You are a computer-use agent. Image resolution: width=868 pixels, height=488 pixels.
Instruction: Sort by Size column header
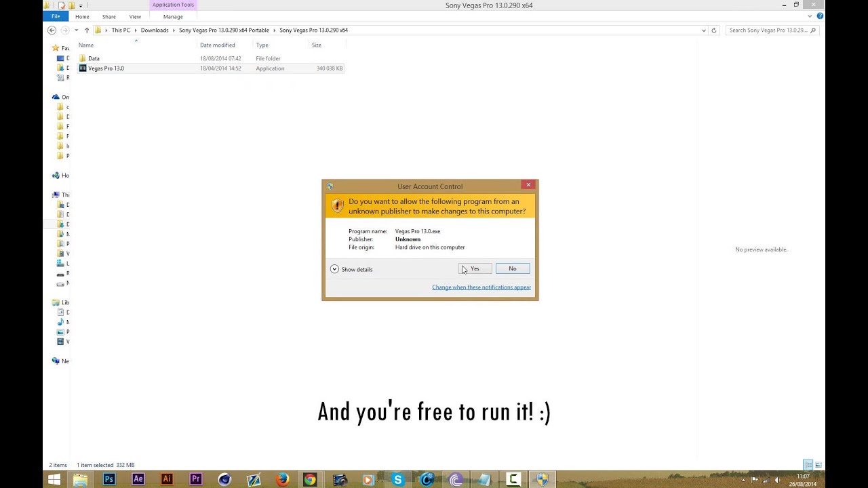(317, 45)
